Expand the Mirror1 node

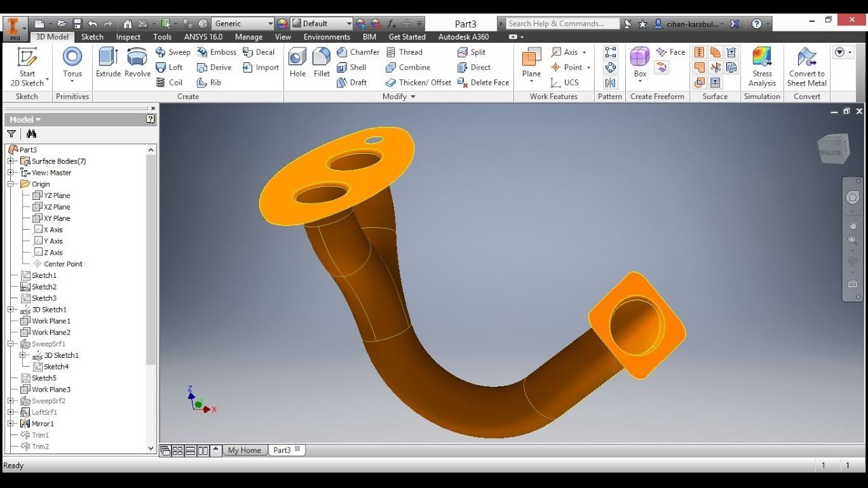point(11,424)
